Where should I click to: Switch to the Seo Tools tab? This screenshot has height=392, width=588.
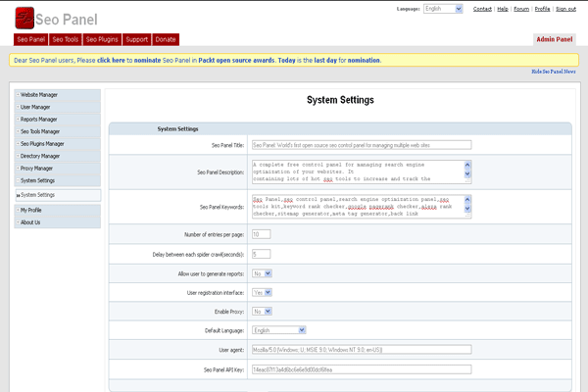(x=66, y=39)
